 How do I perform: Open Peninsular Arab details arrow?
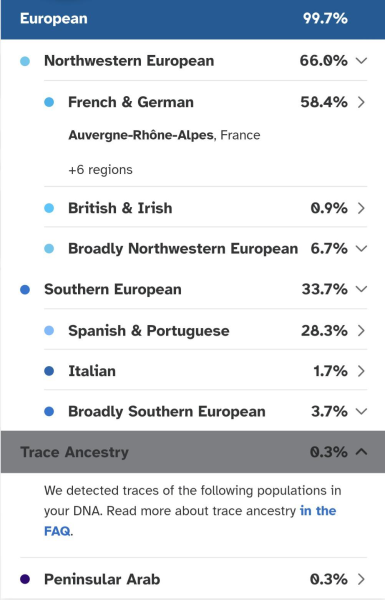(x=361, y=579)
